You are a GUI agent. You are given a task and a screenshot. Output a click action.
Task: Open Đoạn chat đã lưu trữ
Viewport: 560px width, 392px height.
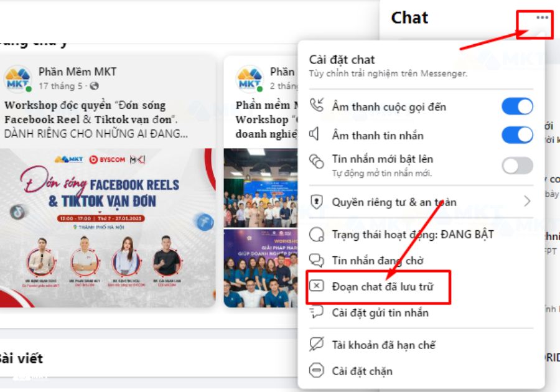(383, 286)
